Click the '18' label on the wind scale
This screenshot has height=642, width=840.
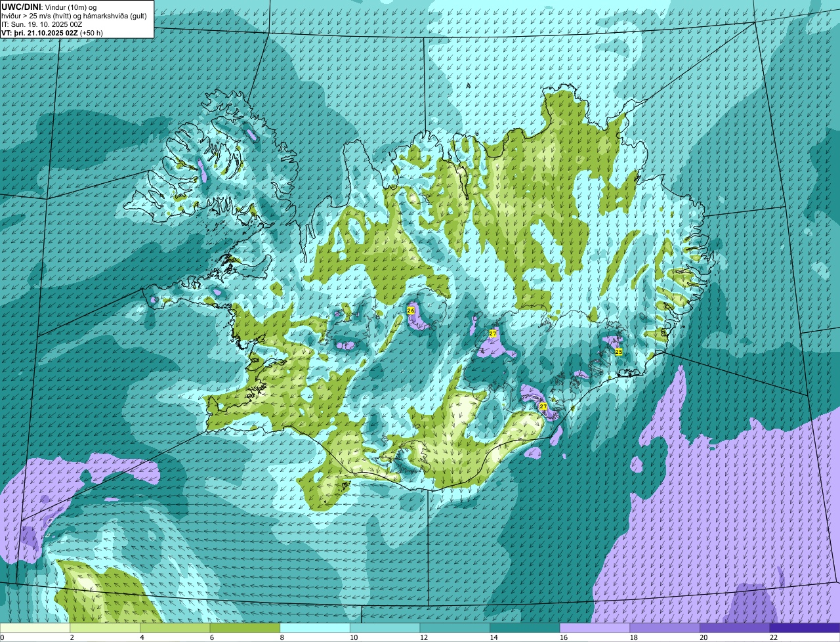click(x=633, y=637)
